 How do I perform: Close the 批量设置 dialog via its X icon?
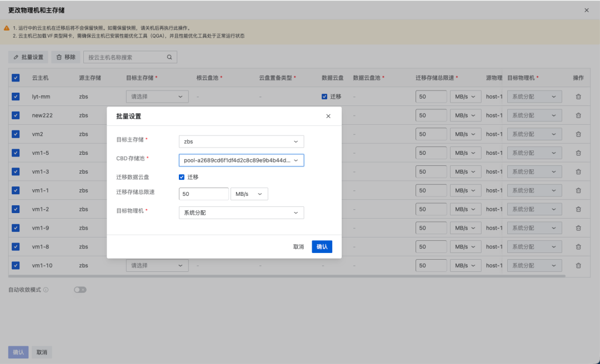click(x=328, y=116)
